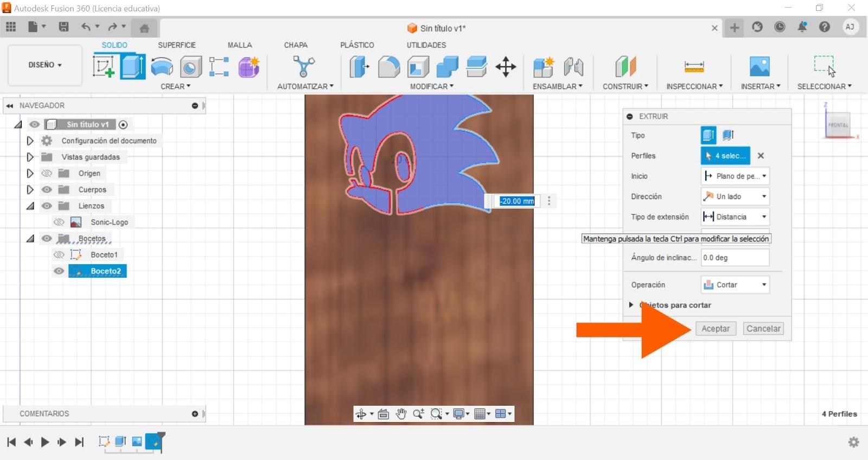Switch to the CHAPA tab
The image size is (868, 460).
[x=296, y=45]
